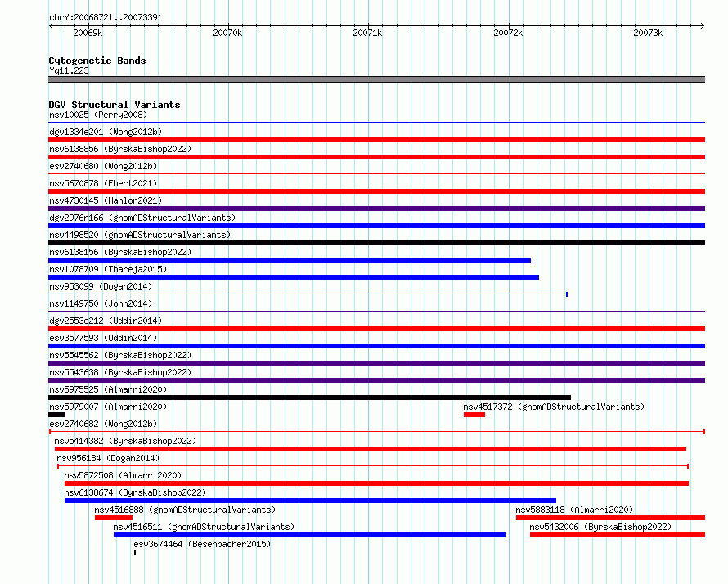Select the nsv5414382 red variant bar

[x=371, y=449]
